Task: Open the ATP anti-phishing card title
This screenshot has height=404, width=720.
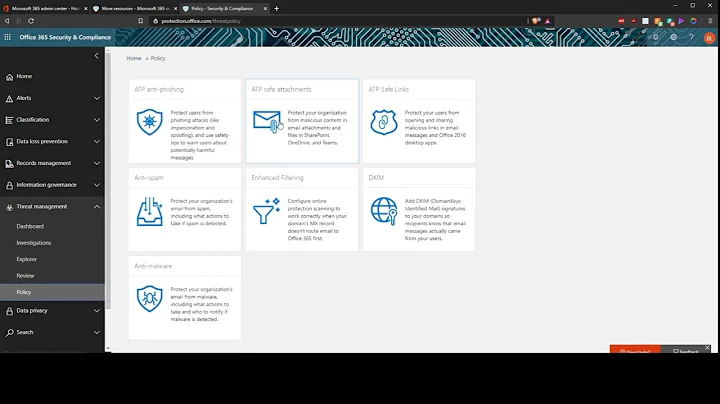Action: [x=159, y=90]
